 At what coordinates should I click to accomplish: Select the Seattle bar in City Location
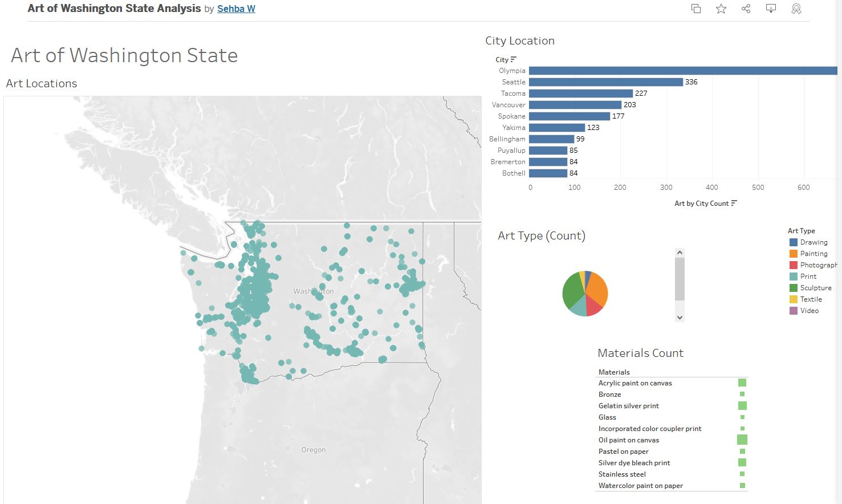605,82
